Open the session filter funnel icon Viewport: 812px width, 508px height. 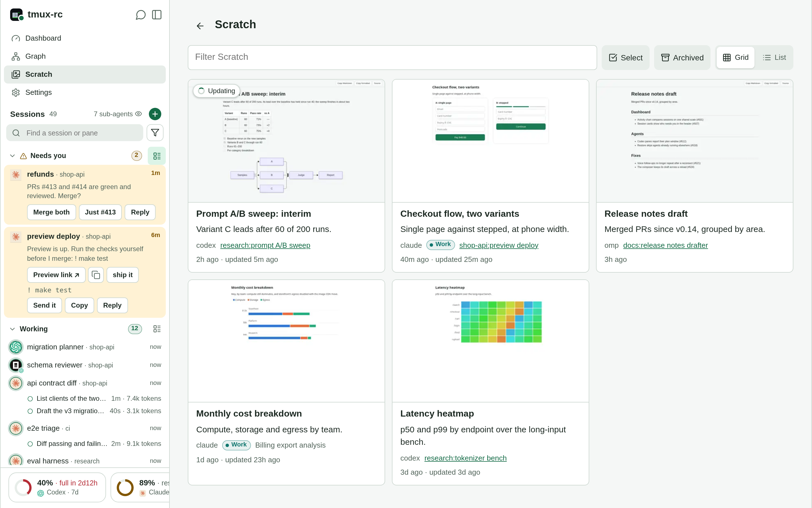point(155,133)
